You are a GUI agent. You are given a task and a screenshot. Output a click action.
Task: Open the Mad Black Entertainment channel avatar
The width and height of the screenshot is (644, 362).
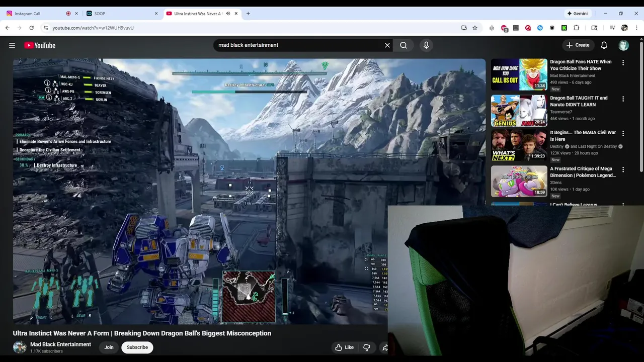[x=20, y=347]
